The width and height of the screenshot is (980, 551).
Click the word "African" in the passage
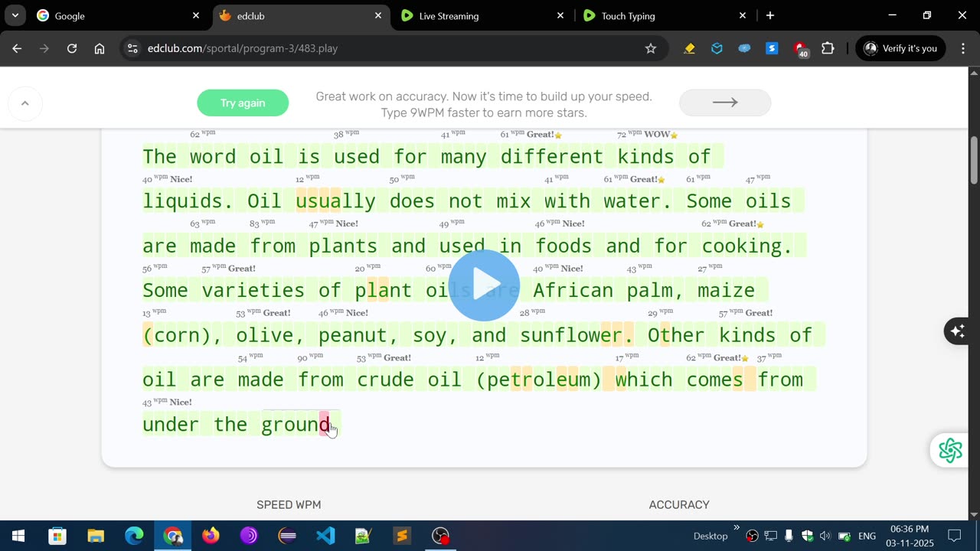573,291
